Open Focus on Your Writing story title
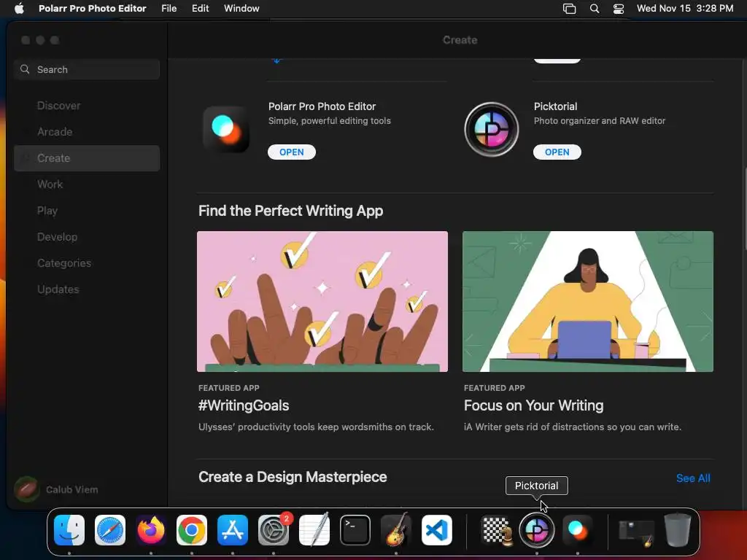The height and width of the screenshot is (560, 747). click(533, 405)
